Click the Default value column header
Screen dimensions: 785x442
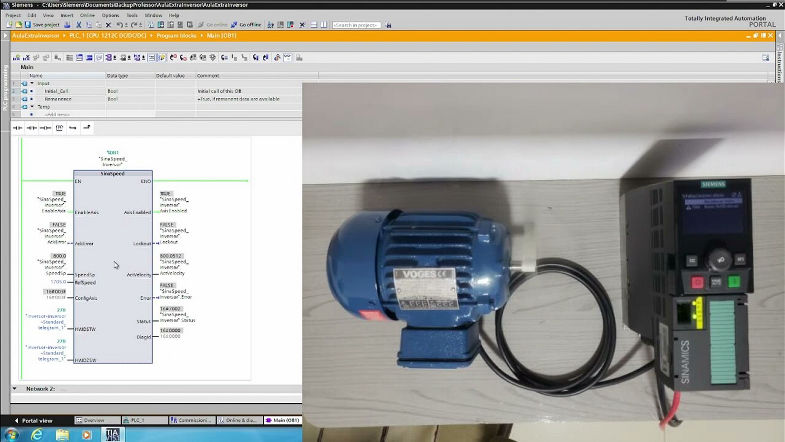(175, 76)
